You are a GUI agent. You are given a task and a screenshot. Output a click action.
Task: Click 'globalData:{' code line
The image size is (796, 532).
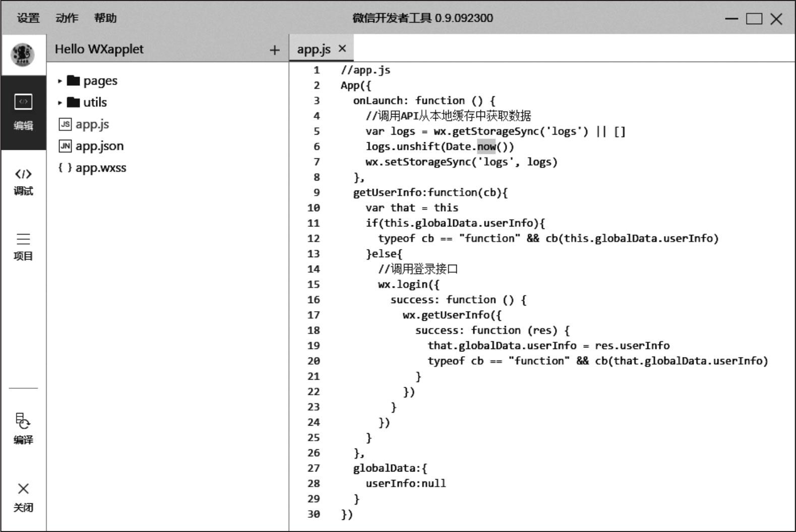tap(390, 468)
